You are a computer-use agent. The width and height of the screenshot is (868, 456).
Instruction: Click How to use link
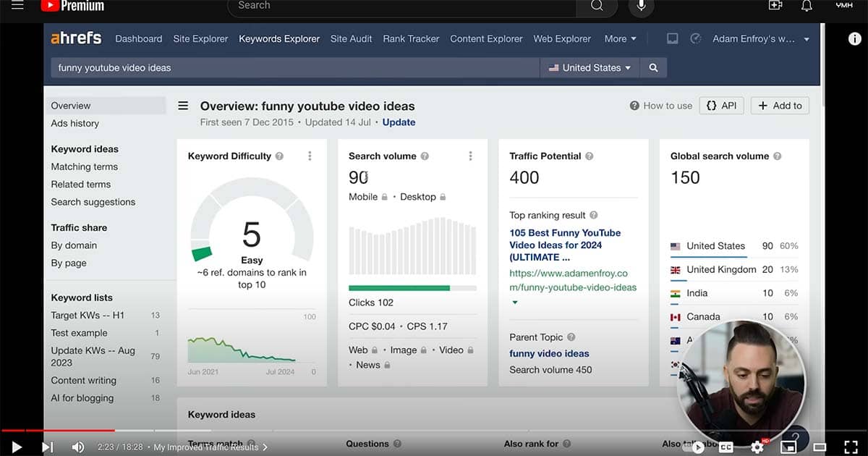[661, 106]
